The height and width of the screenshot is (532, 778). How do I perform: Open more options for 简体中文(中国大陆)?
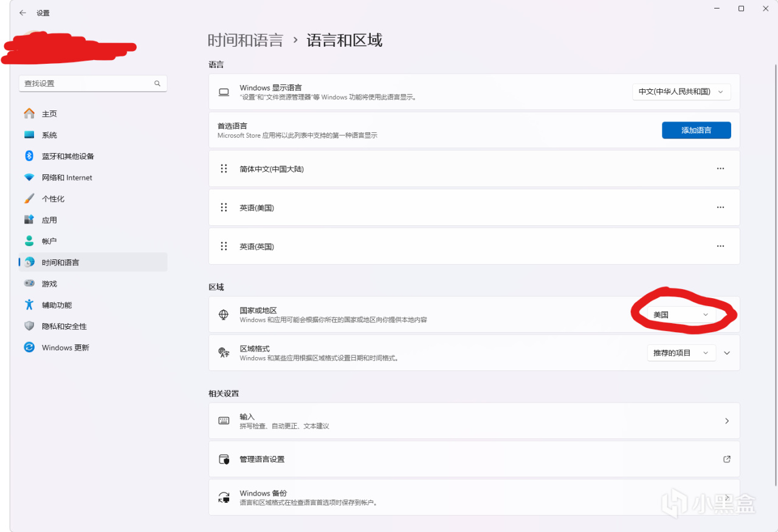[720, 169]
